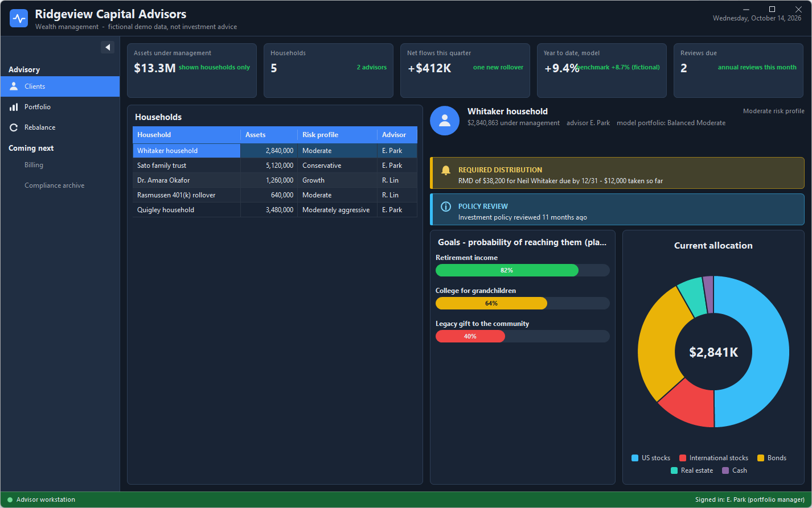Select Compliance archive in the sidebar
Image resolution: width=812 pixels, height=508 pixels.
60,185
